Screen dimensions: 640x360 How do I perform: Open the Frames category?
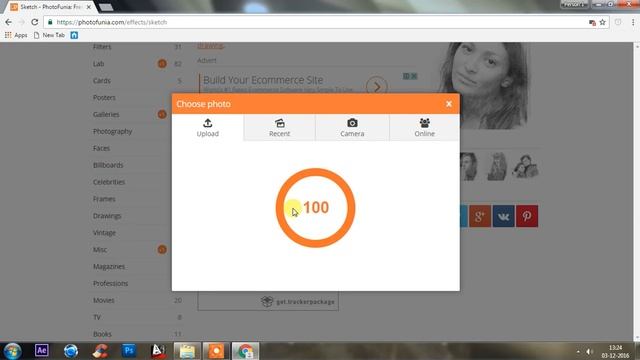[x=104, y=199]
